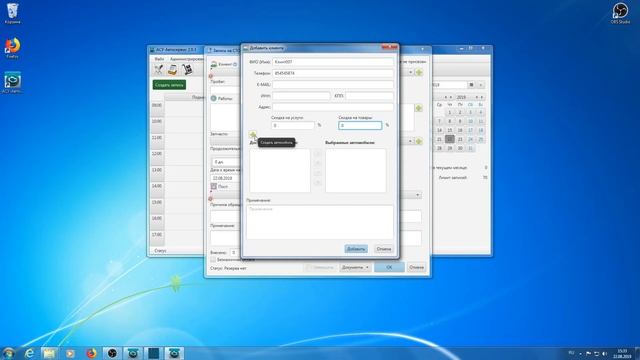This screenshot has width=640, height=360.
Task: Open Firefox from the taskbar
Action: (91, 353)
